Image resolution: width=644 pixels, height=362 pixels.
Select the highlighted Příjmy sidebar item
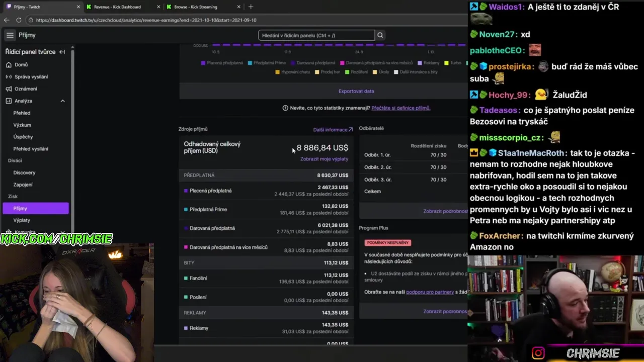35,208
